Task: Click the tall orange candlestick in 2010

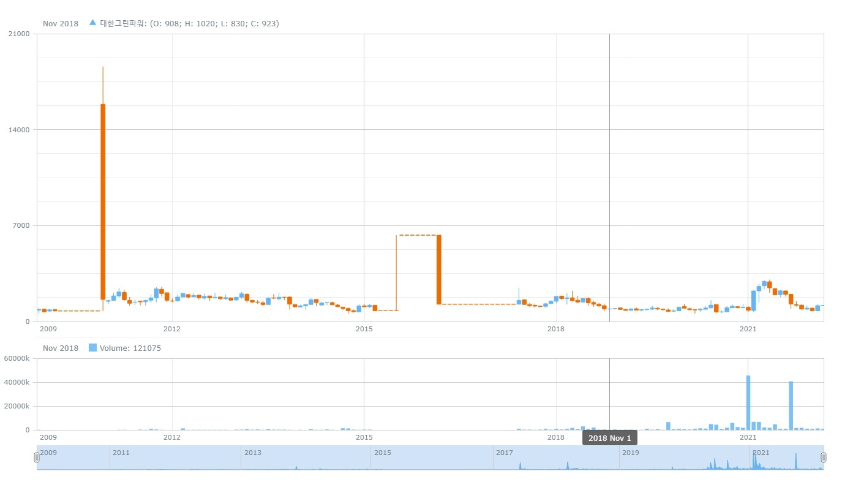Action: [103, 201]
